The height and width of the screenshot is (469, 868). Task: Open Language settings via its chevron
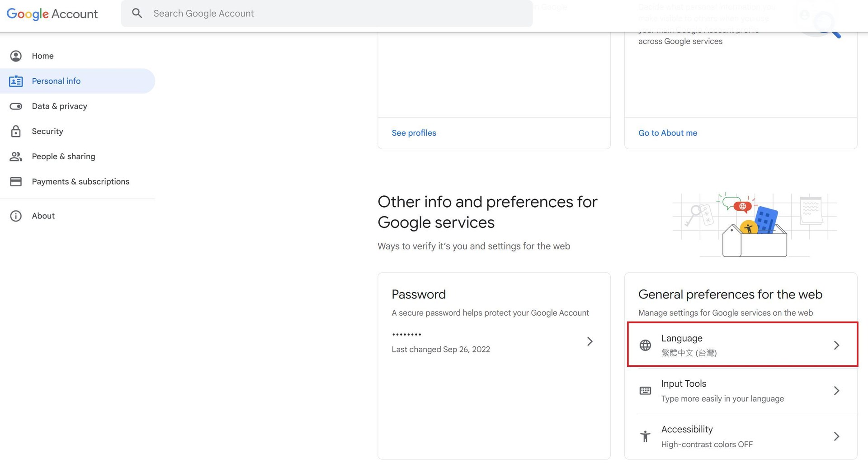point(836,346)
